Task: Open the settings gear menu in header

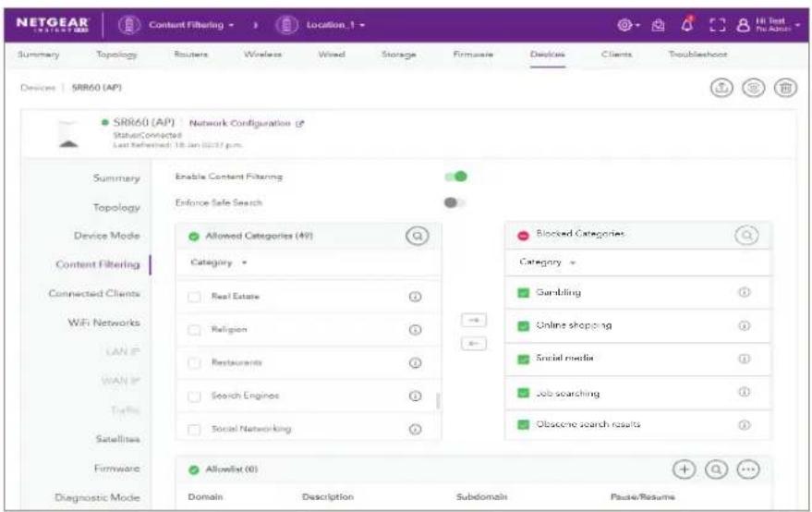Action: click(625, 25)
